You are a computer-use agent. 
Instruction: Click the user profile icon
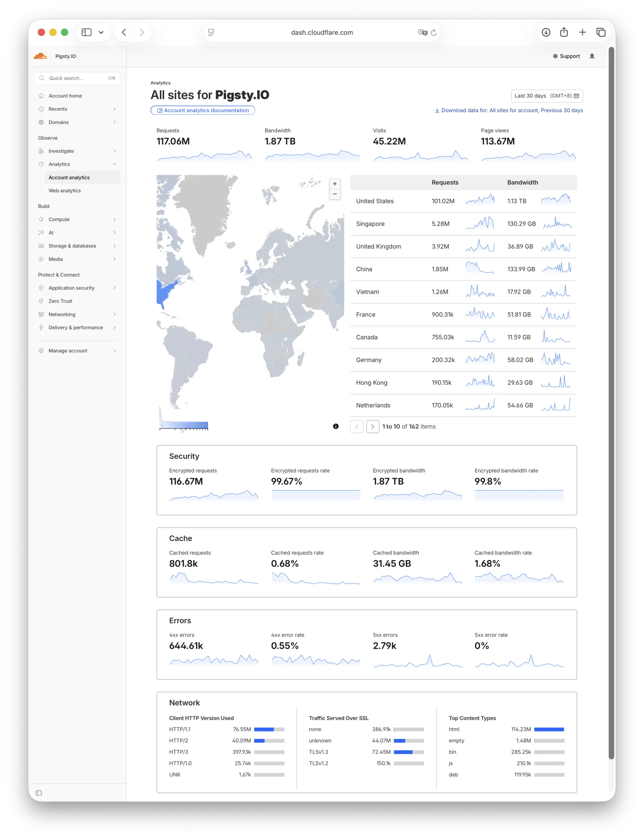[x=592, y=56]
